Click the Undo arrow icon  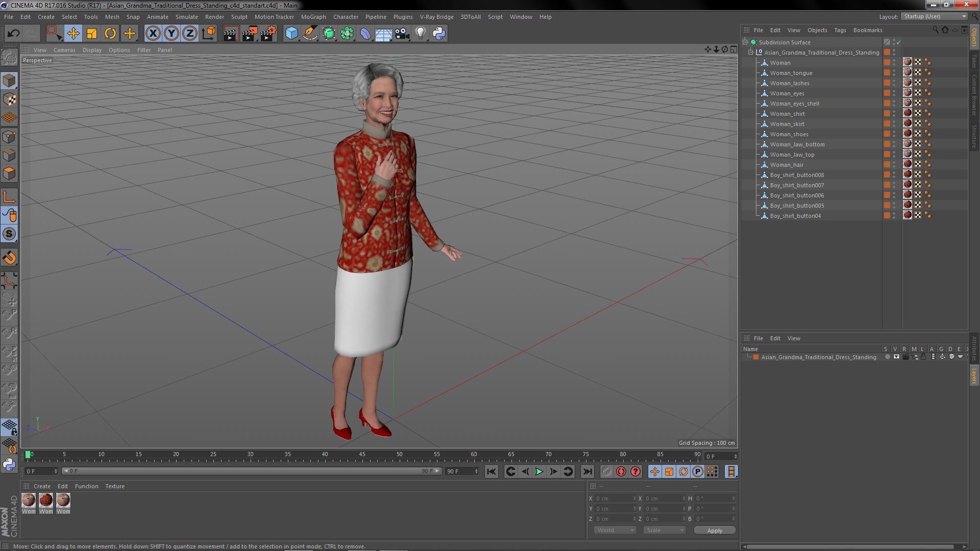pos(13,34)
